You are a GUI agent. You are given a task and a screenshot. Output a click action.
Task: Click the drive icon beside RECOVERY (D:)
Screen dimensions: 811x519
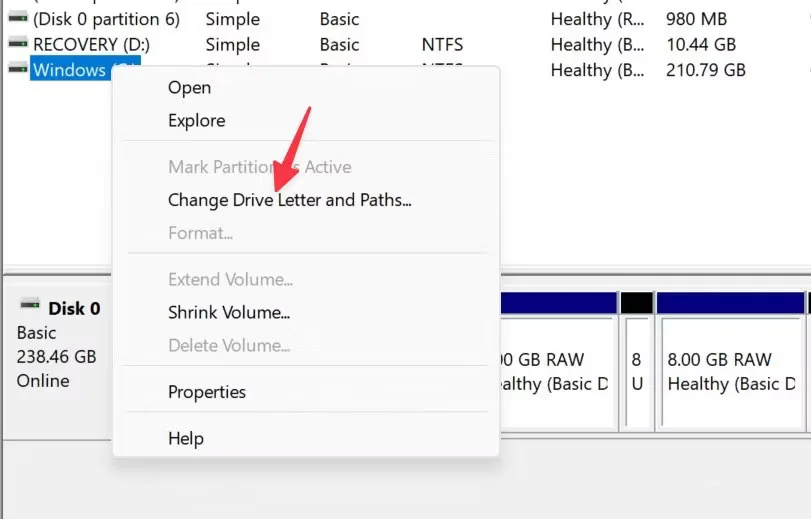tap(18, 43)
